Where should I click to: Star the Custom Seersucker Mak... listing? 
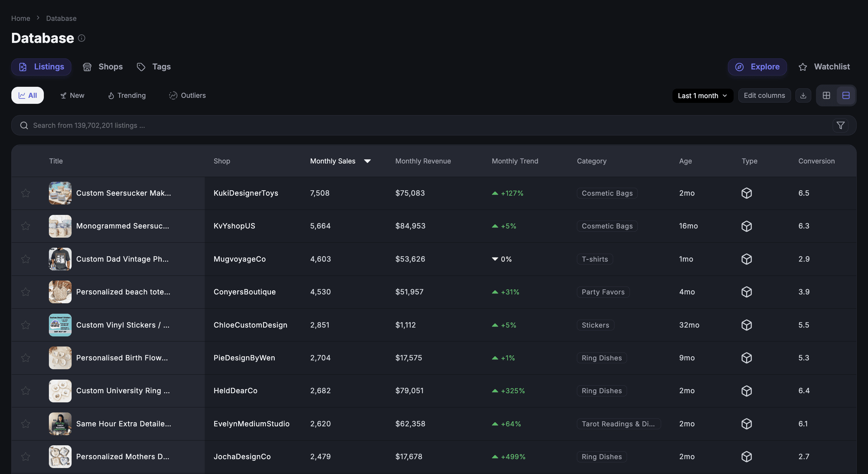[x=26, y=193]
